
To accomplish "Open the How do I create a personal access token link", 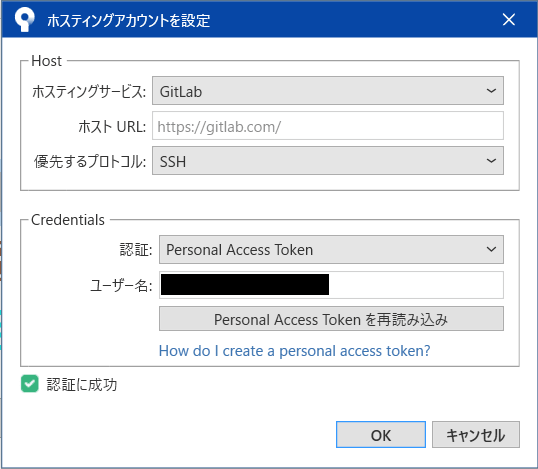I will pyautogui.click(x=294, y=351).
